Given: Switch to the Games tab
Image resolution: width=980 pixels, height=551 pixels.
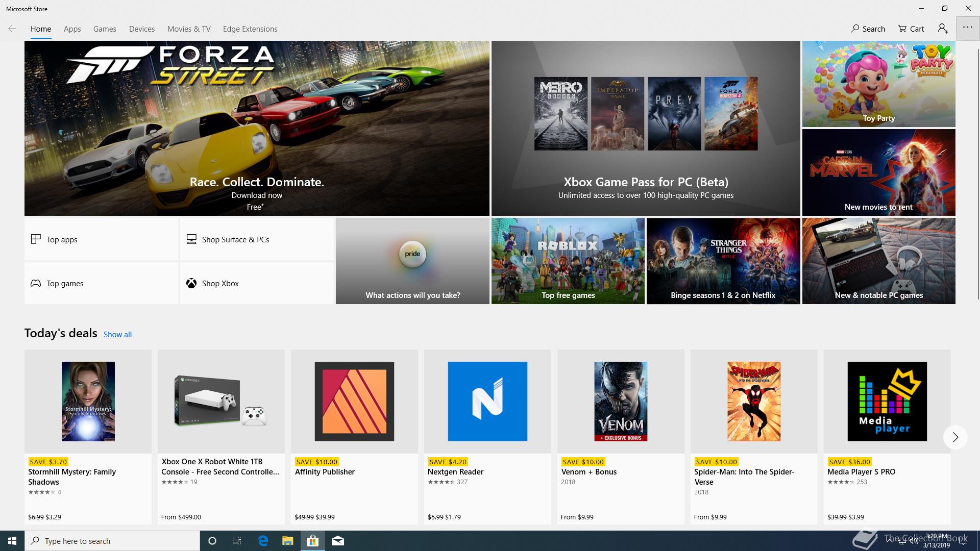Looking at the screenshot, I should pyautogui.click(x=105, y=29).
